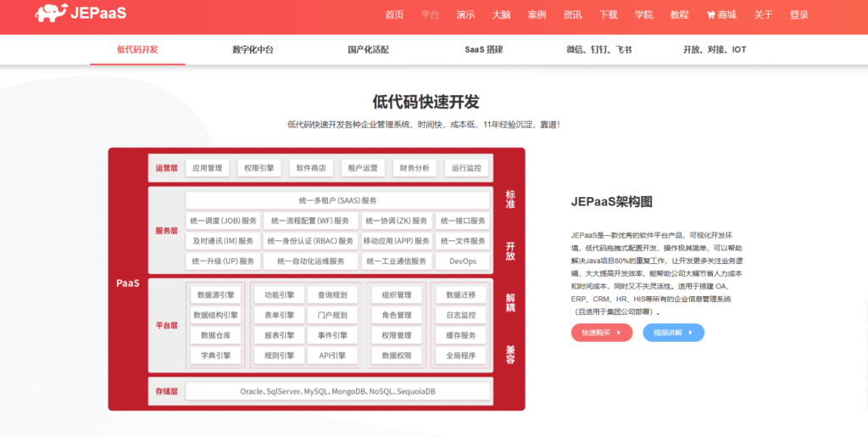
Task: Click 查询规划 box
Action: 332,295
